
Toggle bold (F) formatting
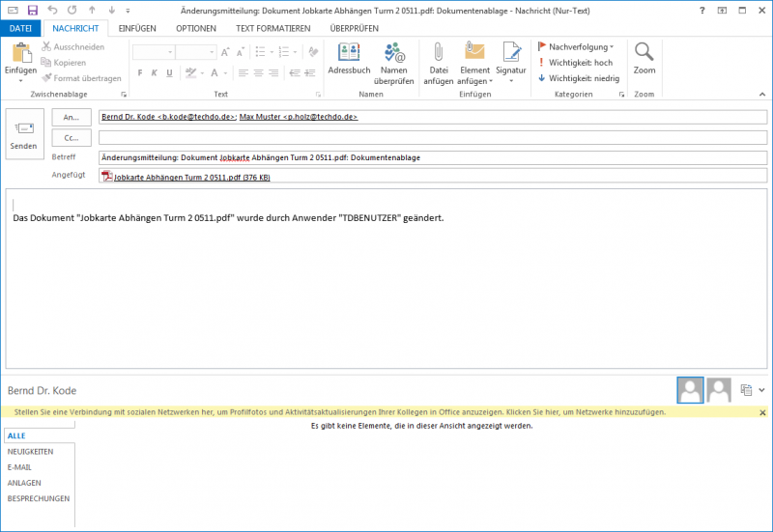(140, 73)
